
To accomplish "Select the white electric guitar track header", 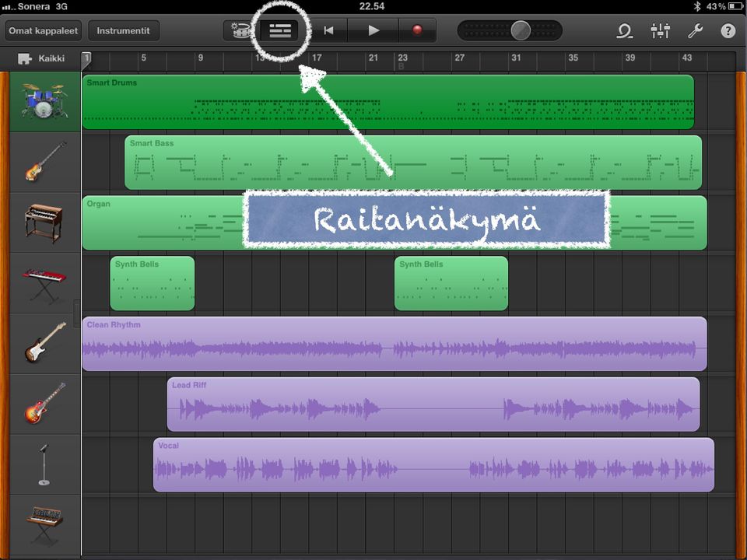I will (x=45, y=343).
